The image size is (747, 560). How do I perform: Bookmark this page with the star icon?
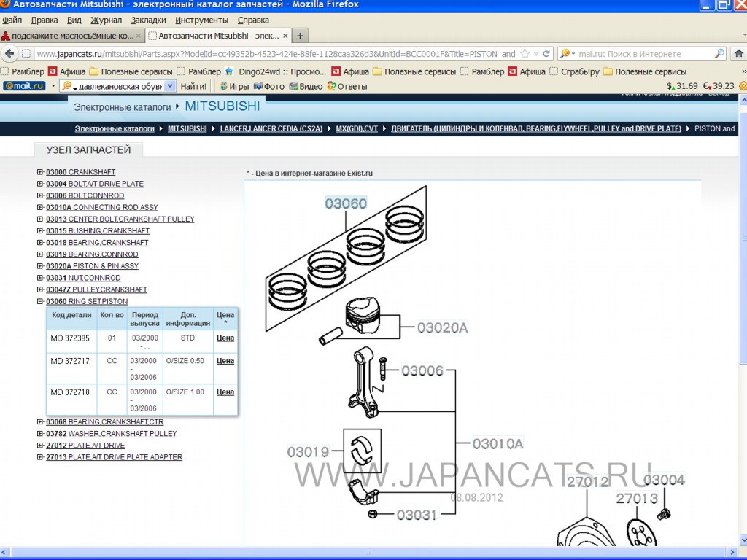(x=525, y=54)
